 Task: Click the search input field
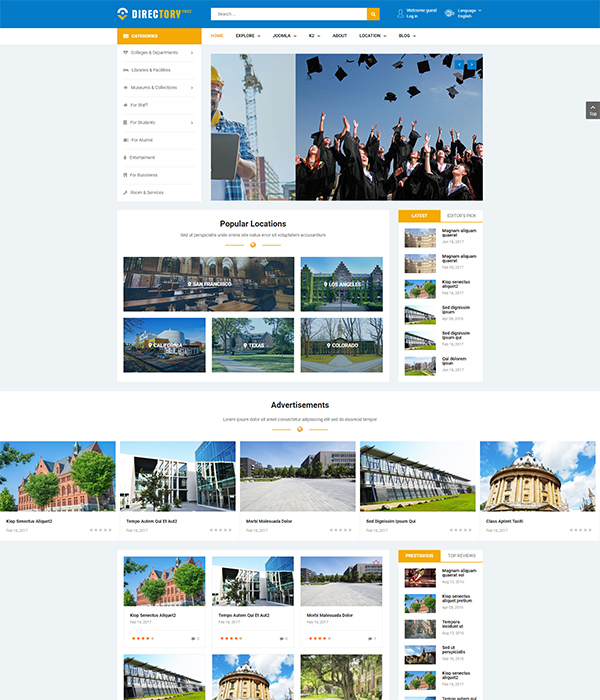289,14
